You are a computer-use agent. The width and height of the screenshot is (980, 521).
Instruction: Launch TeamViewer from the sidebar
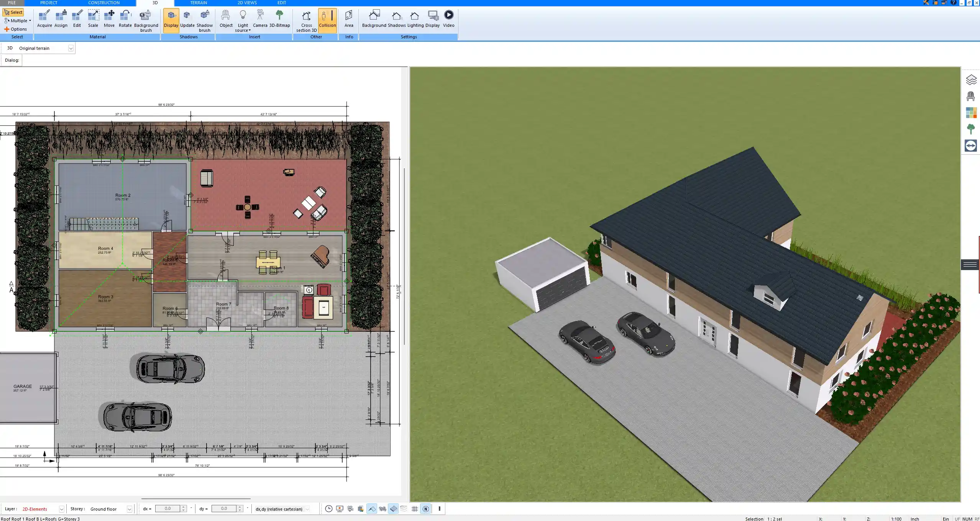(x=972, y=146)
